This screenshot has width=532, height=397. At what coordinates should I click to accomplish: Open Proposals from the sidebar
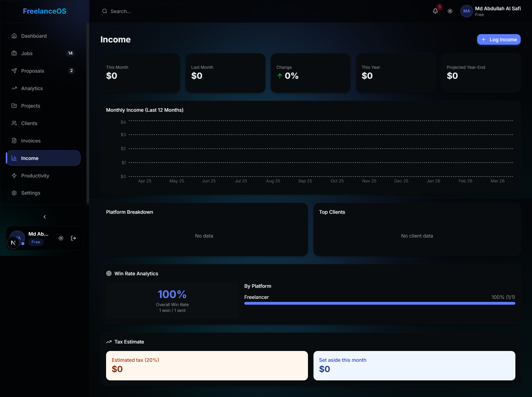tap(33, 71)
